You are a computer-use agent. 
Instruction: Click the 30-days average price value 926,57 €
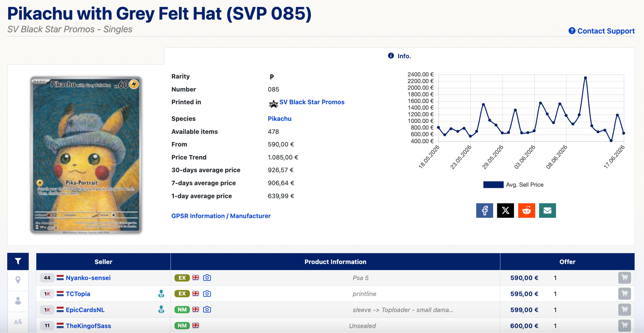[281, 170]
